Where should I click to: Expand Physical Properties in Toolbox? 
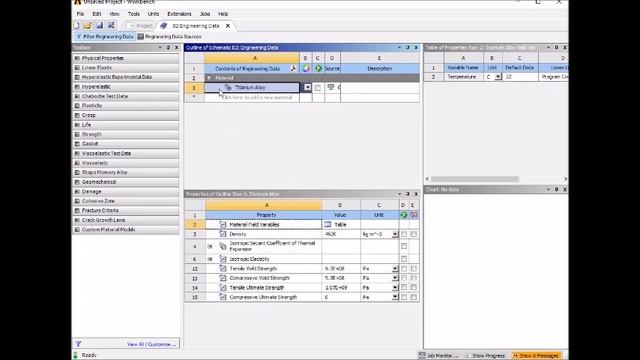pyautogui.click(x=77, y=58)
